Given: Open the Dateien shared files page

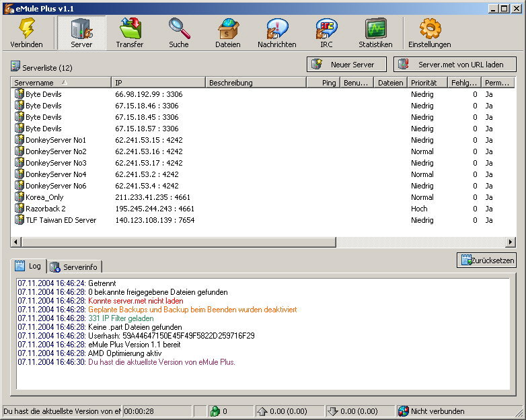Looking at the screenshot, I should point(228,33).
